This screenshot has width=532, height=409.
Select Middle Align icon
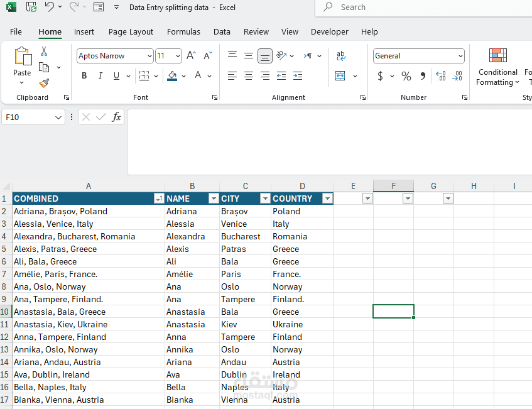(249, 55)
